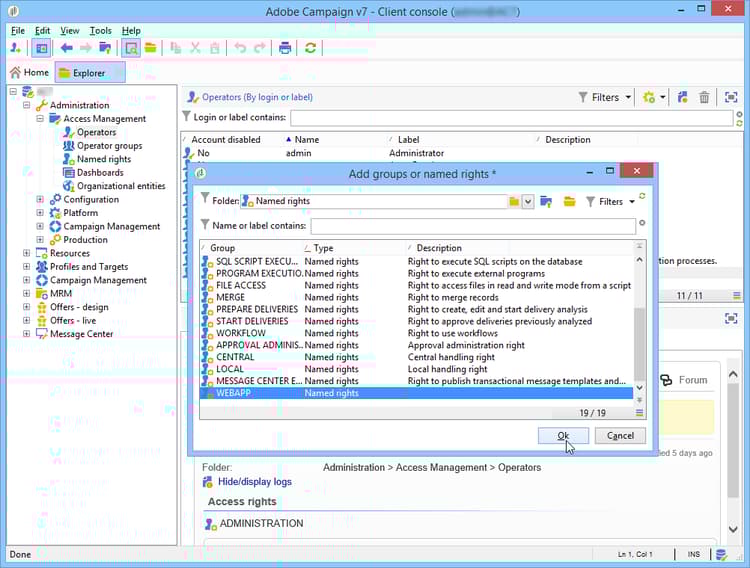Toggle the detail zone view icon

[131, 48]
